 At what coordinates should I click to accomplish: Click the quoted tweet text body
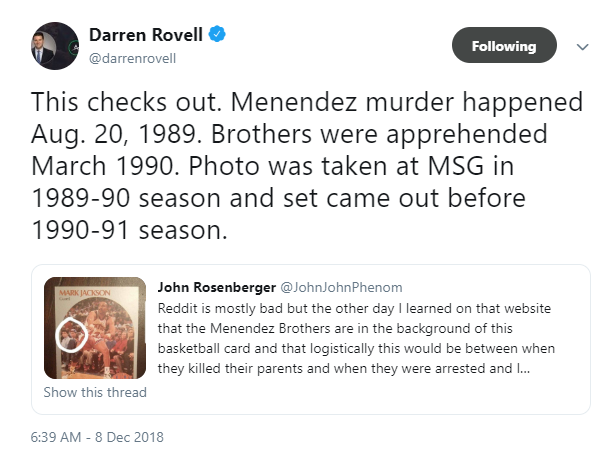coord(356,338)
